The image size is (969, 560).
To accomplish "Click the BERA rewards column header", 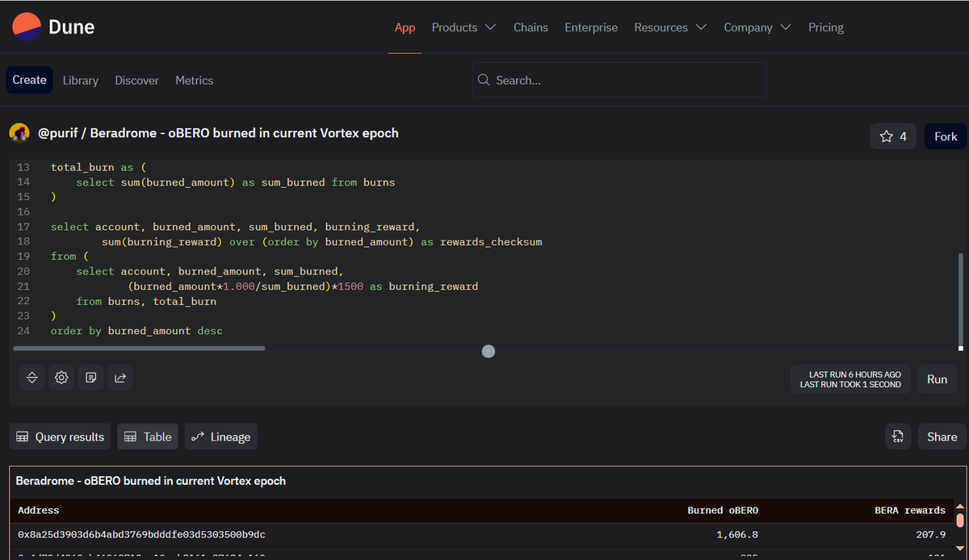I will [910, 511].
